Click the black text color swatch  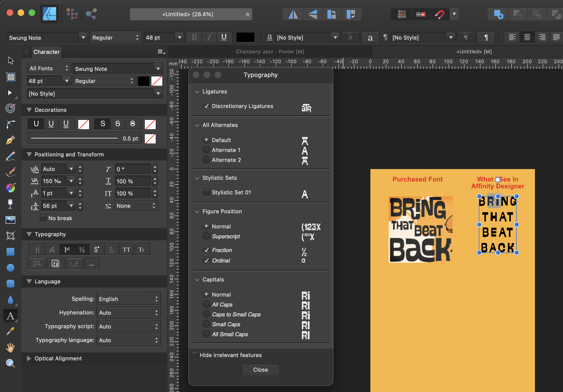coord(245,37)
